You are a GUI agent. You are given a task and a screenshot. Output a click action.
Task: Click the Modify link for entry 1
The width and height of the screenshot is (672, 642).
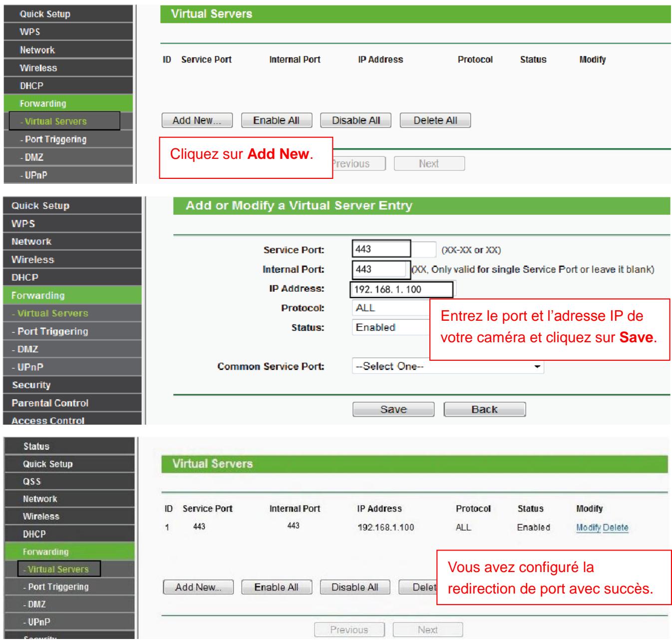click(589, 528)
